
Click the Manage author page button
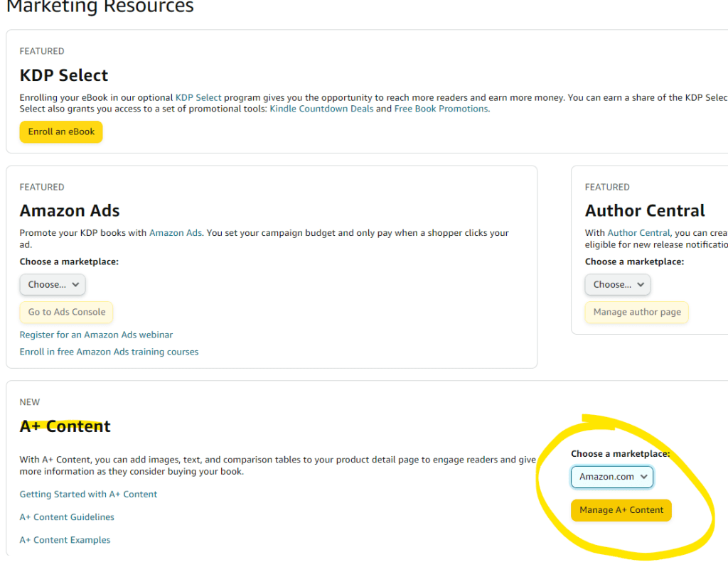click(x=637, y=312)
